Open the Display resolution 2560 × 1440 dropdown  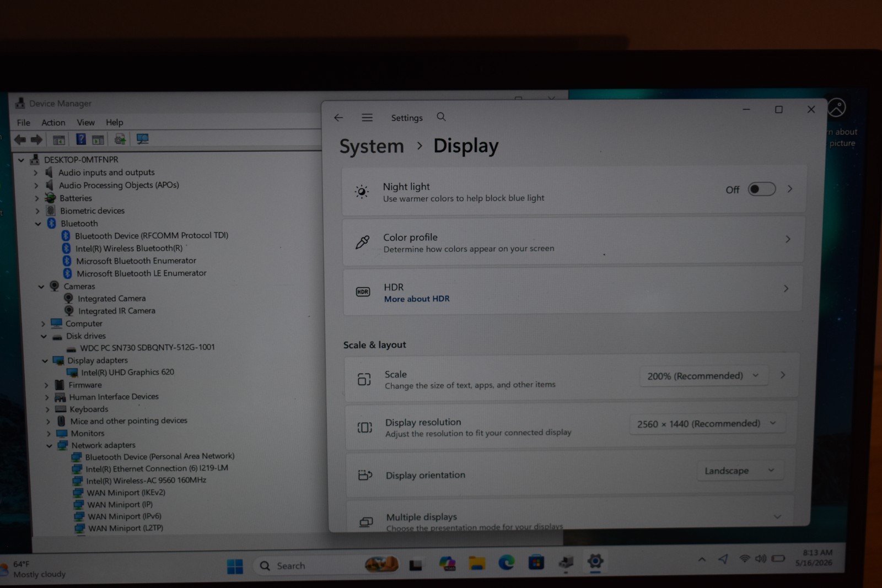(707, 424)
